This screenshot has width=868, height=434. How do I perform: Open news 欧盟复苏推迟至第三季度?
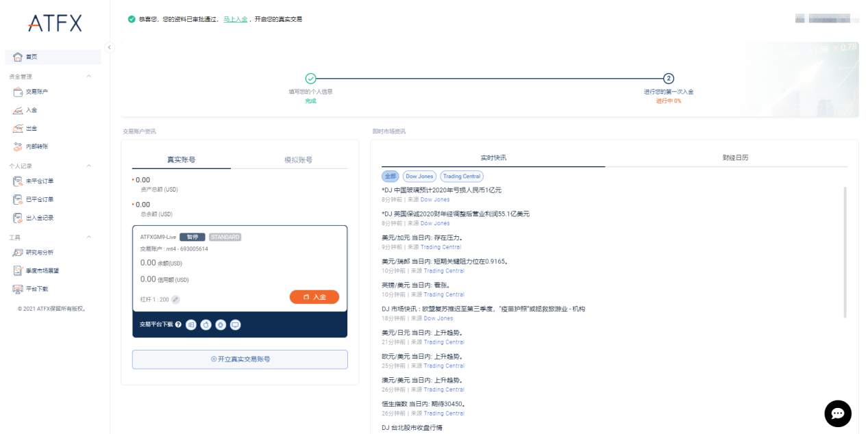click(484, 309)
